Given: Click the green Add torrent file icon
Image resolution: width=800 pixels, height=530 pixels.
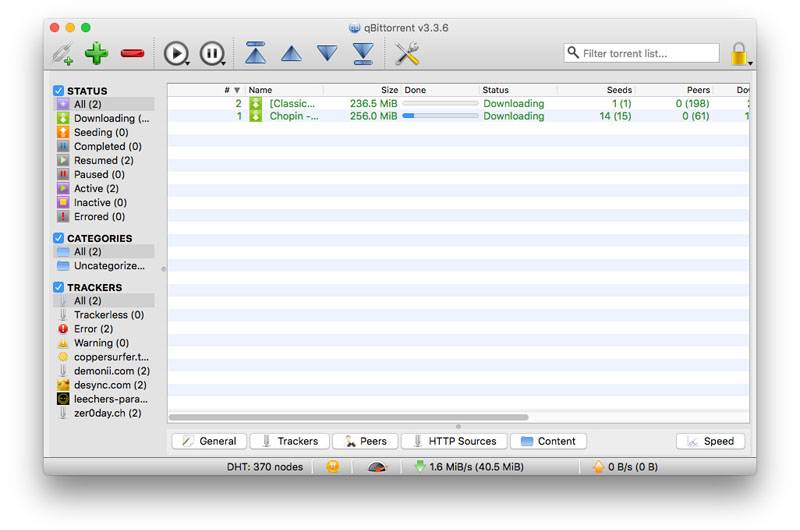Looking at the screenshot, I should 96,53.
